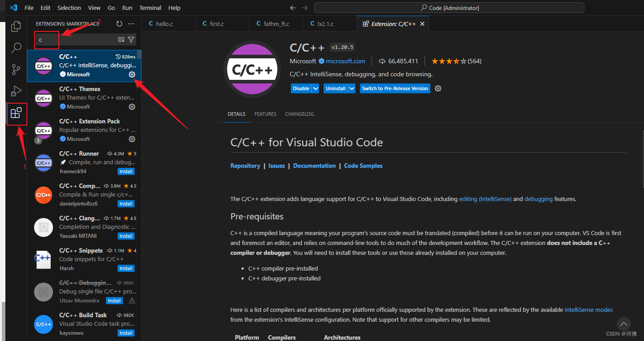Open the Run and Debug view
This screenshot has height=341, width=644.
(16, 91)
